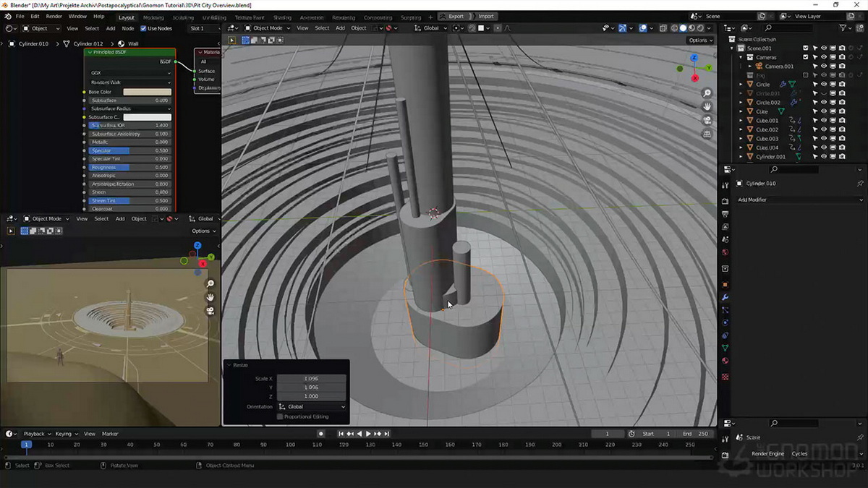Screen dimensions: 868x488
Task: Open the Render menu
Action: (x=54, y=16)
